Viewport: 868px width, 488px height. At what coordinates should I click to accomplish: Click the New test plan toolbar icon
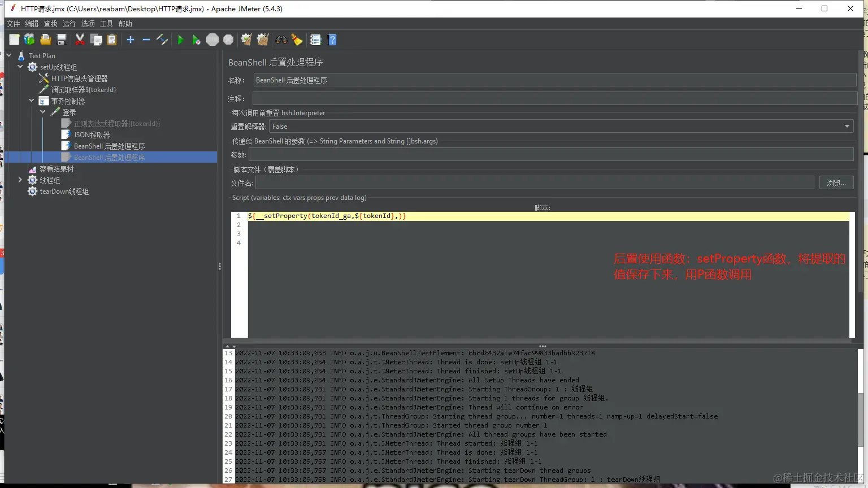click(x=14, y=40)
